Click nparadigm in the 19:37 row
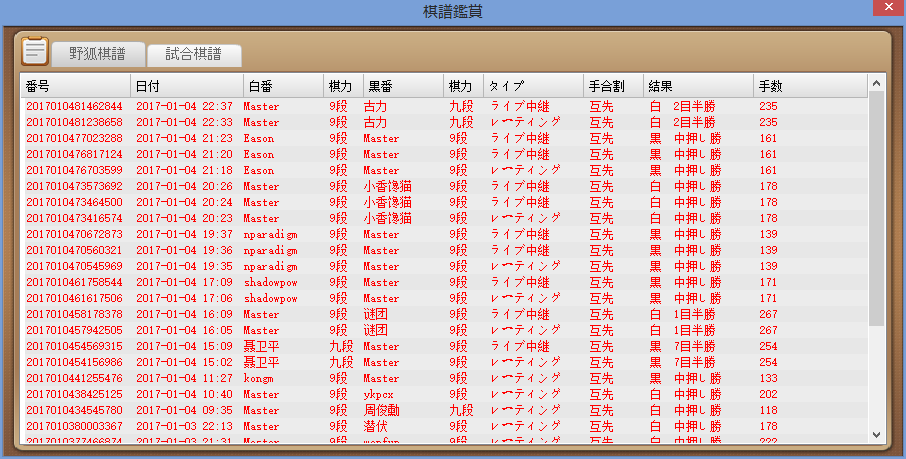Screen dimensions: 906x459 click(270, 235)
